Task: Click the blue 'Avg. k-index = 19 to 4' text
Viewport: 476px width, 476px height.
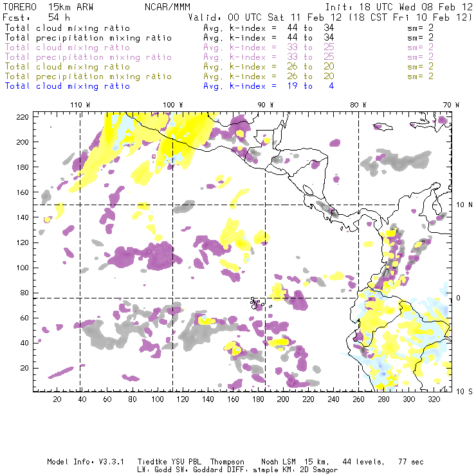Action: (269, 86)
